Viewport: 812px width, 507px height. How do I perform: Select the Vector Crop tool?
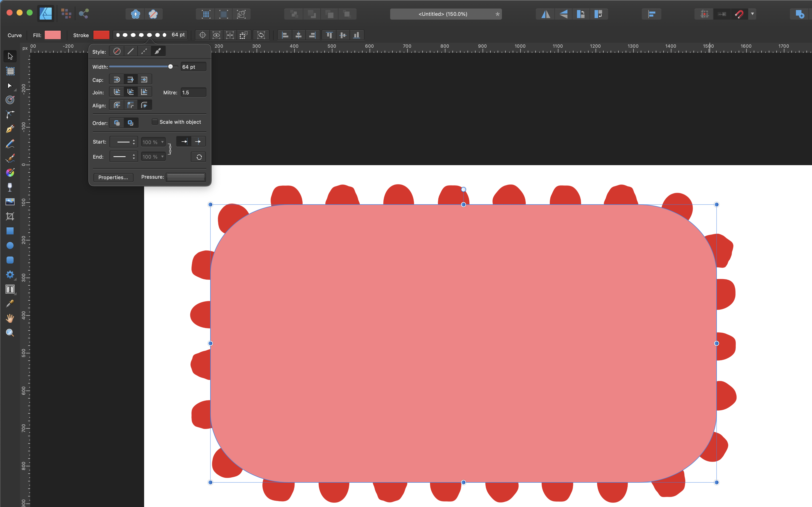point(10,216)
